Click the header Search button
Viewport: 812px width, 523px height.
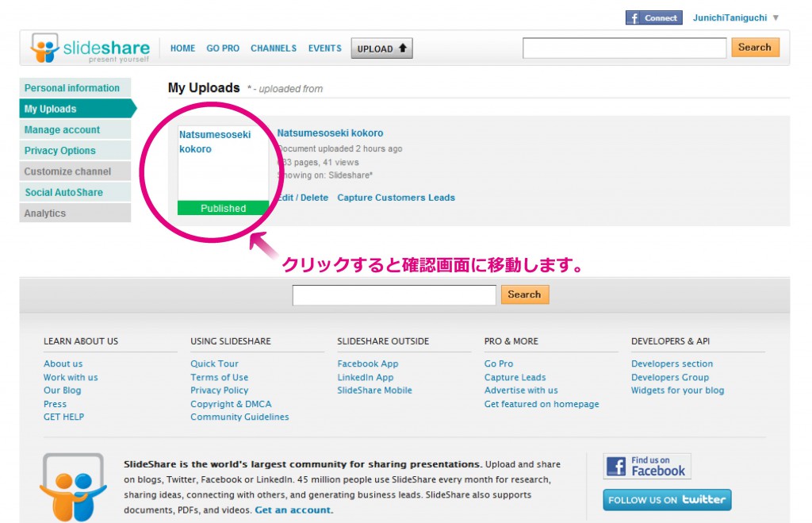[x=755, y=47]
